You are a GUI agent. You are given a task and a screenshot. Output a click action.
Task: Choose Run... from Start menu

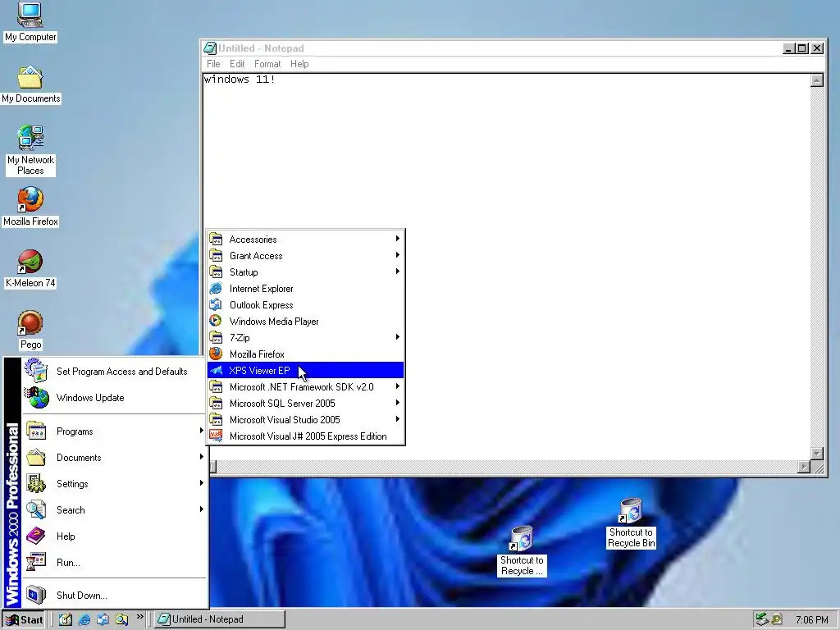point(113,563)
